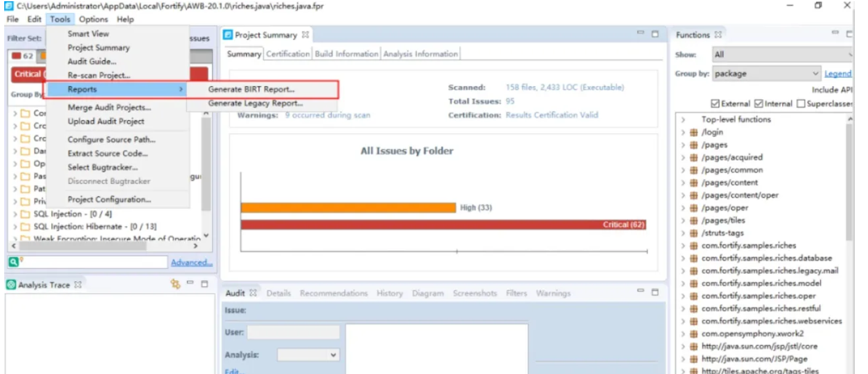Image resolution: width=868 pixels, height=374 pixels.
Task: Switch to the Analysis Information tab
Action: (x=421, y=54)
